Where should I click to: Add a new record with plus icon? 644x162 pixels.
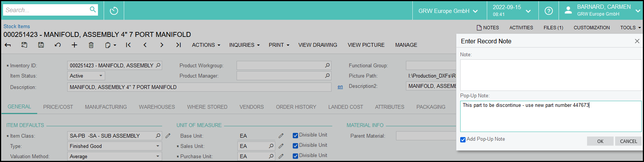74,45
